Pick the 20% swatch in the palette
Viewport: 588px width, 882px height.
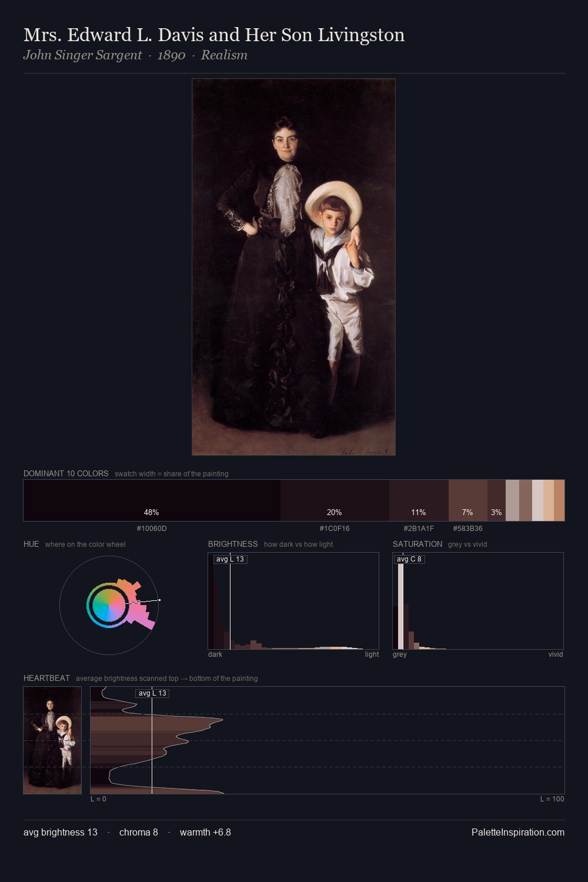[335, 500]
